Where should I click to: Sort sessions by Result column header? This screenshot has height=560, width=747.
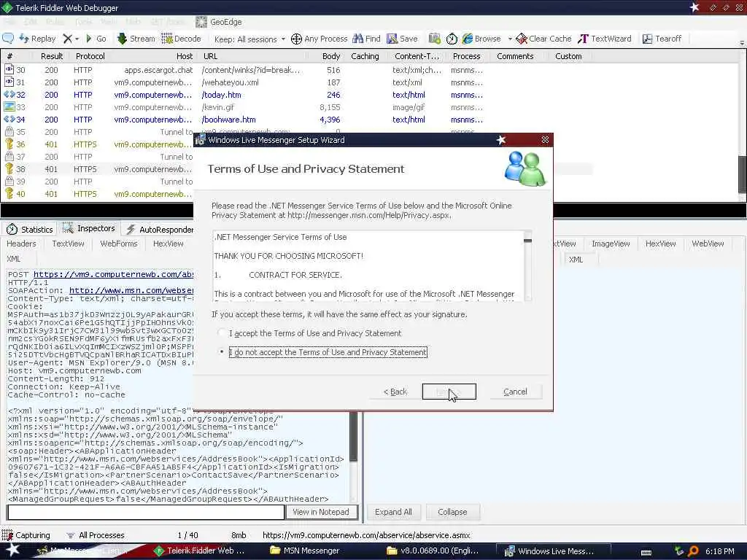52,56
